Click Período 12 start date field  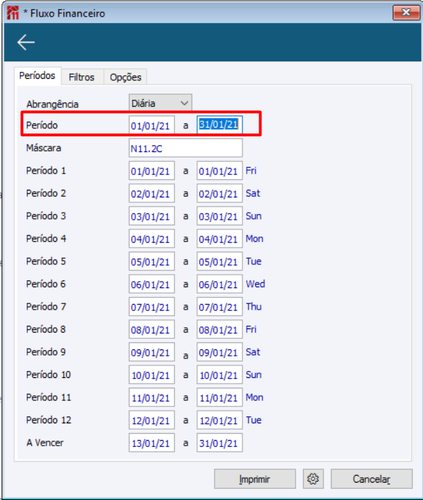(x=152, y=420)
